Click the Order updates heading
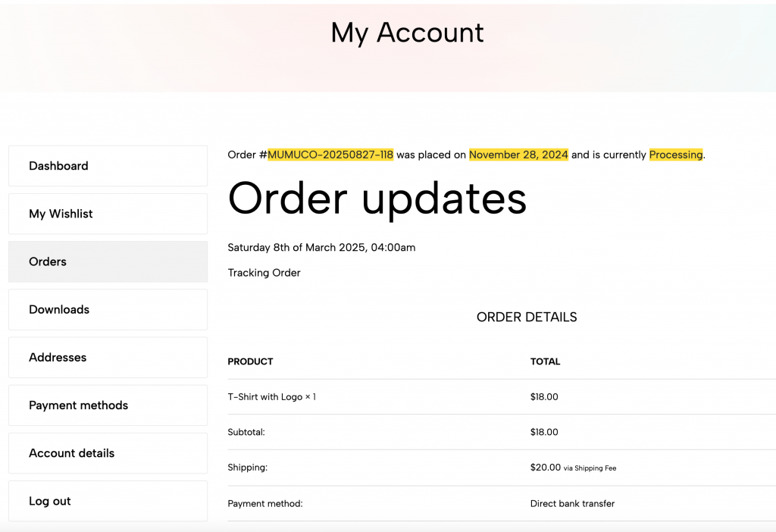The image size is (776, 532). [x=377, y=199]
